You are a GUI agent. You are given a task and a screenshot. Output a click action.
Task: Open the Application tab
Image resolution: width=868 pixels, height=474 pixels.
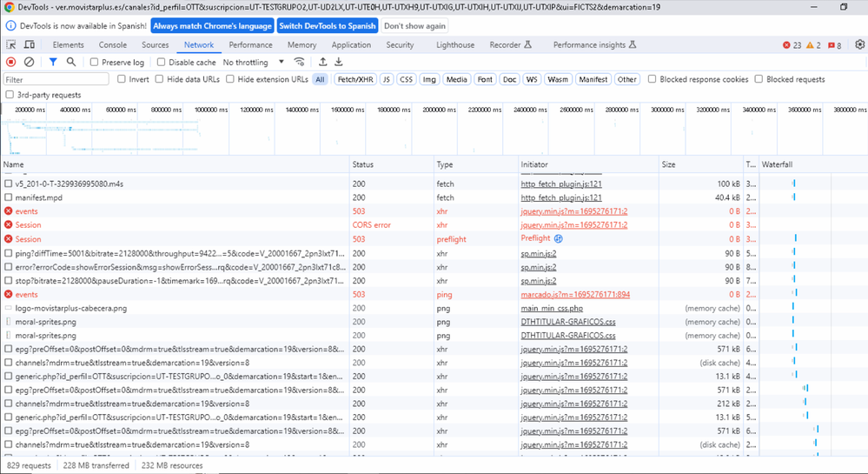tap(351, 44)
